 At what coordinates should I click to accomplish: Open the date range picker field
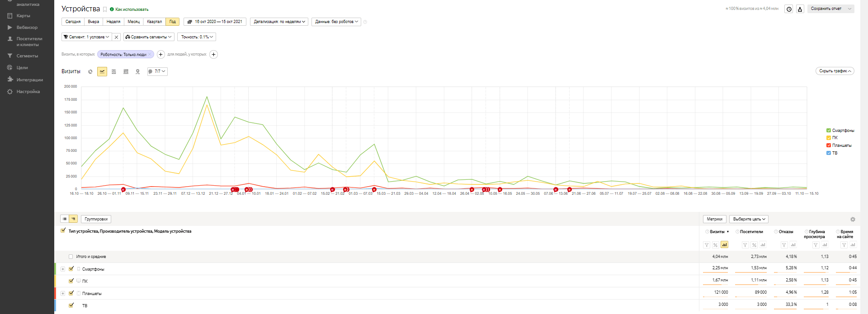[x=215, y=22]
